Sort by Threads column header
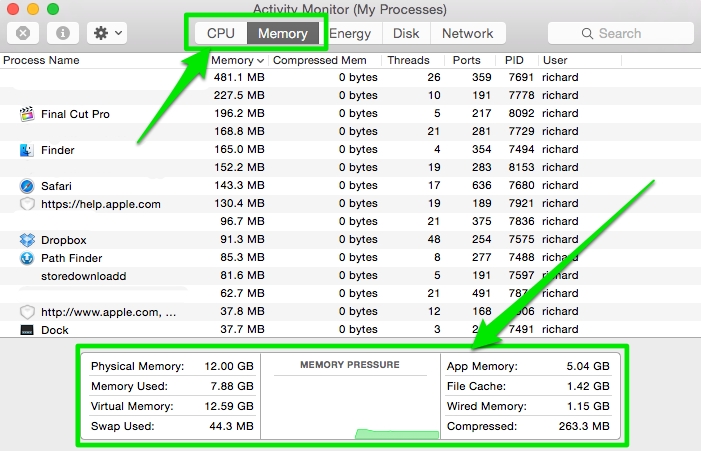The width and height of the screenshot is (701, 451). [x=408, y=60]
